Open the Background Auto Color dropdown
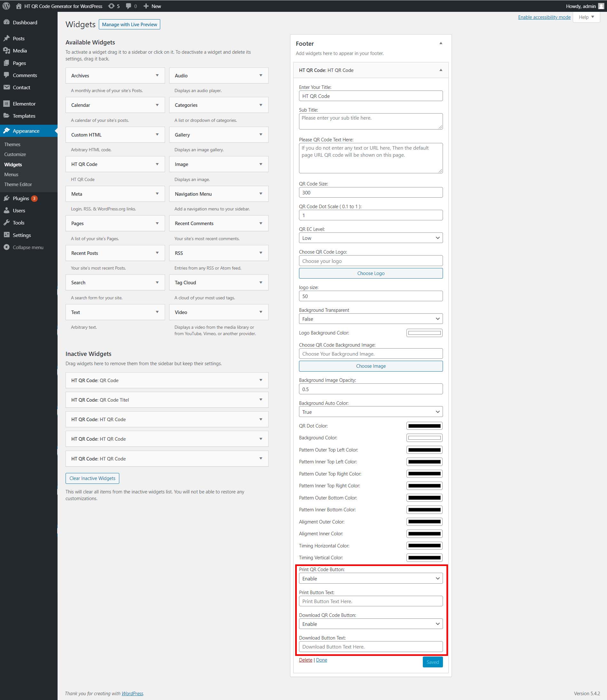 (x=371, y=412)
